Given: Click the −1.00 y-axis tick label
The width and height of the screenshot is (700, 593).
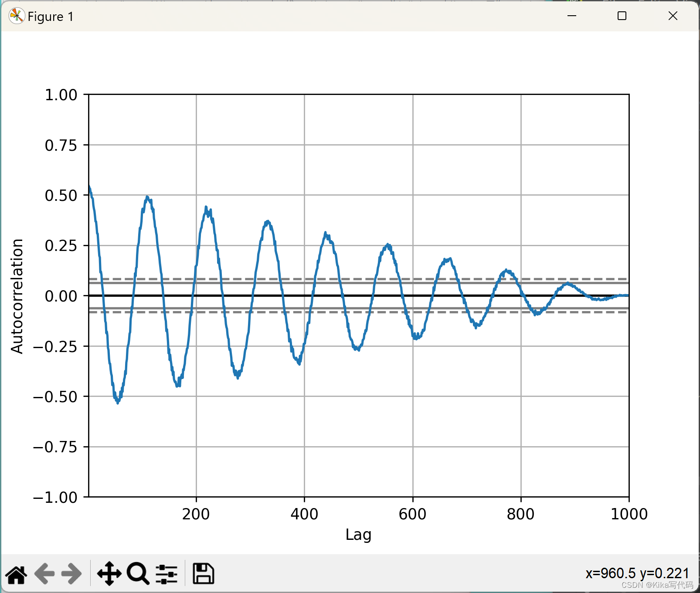Looking at the screenshot, I should coord(55,497).
